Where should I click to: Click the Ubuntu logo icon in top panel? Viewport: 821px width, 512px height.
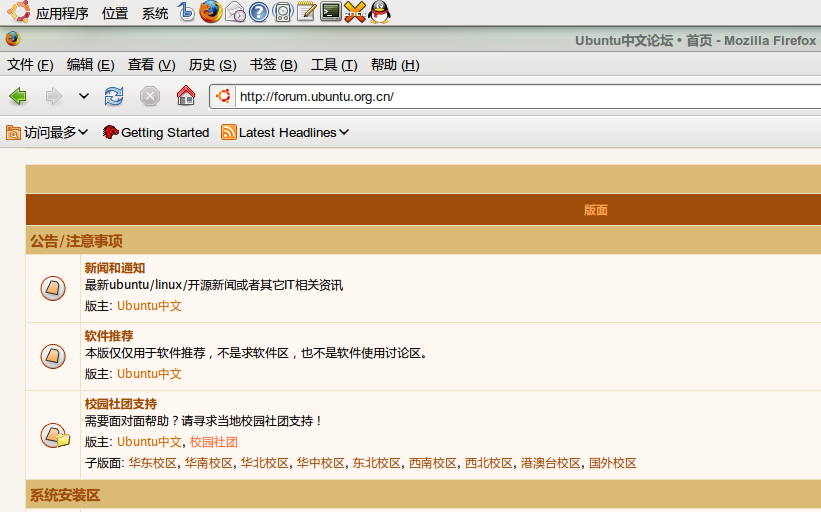(18, 12)
